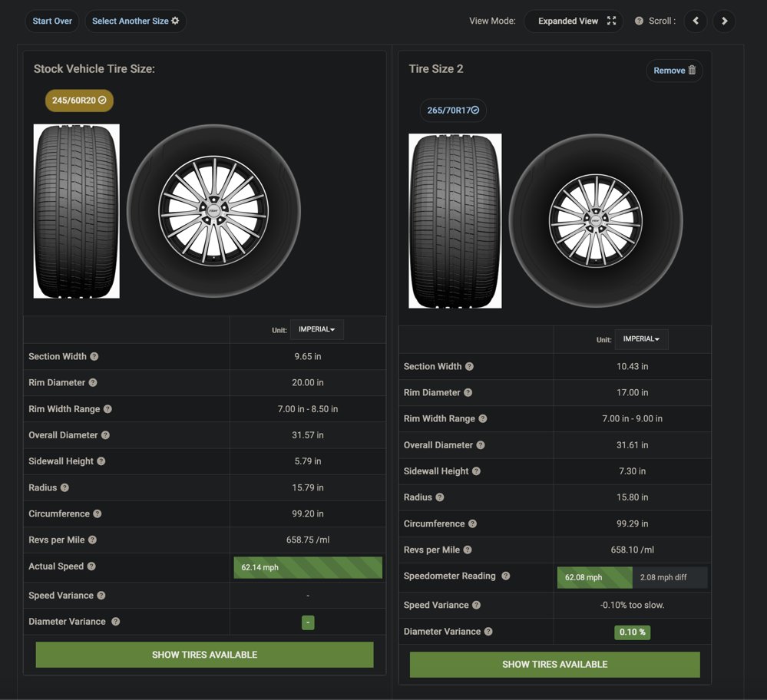Click help icon next to stock Circumference

pos(98,513)
